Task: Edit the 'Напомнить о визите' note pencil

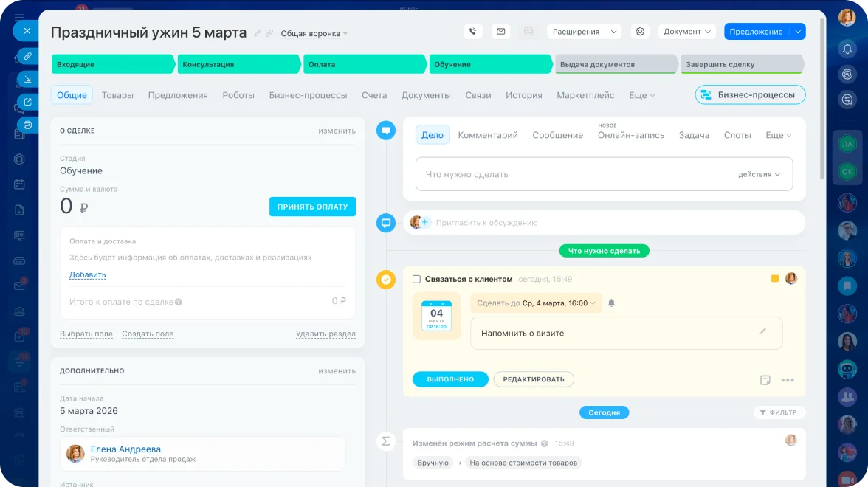Action: point(763,332)
